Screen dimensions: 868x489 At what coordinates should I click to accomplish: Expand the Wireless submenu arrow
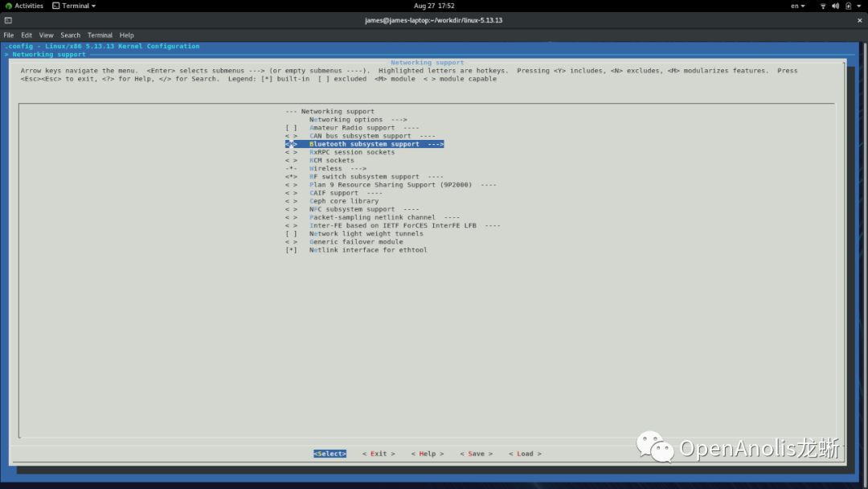click(x=358, y=168)
